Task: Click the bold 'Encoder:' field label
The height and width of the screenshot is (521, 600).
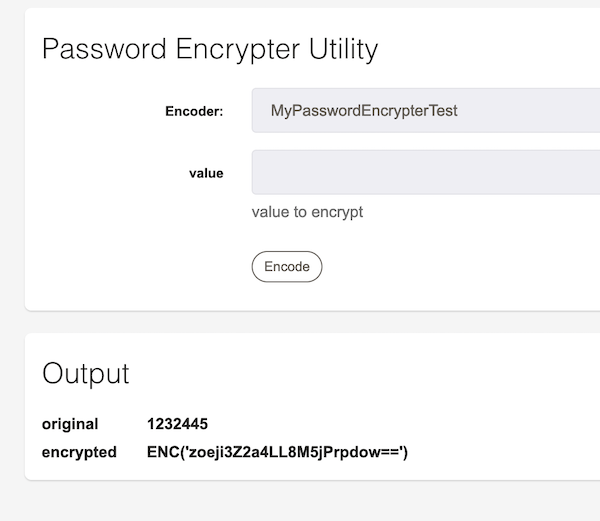Action: click(x=194, y=111)
